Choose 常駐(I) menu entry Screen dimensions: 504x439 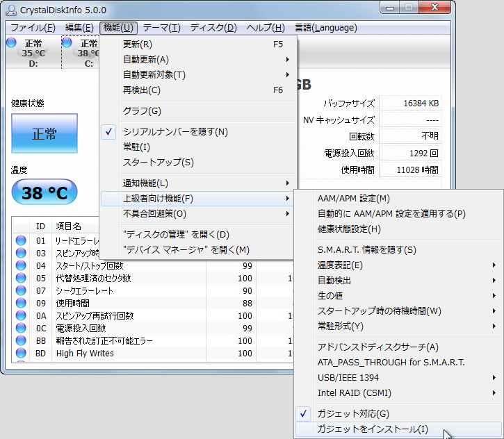(x=197, y=147)
